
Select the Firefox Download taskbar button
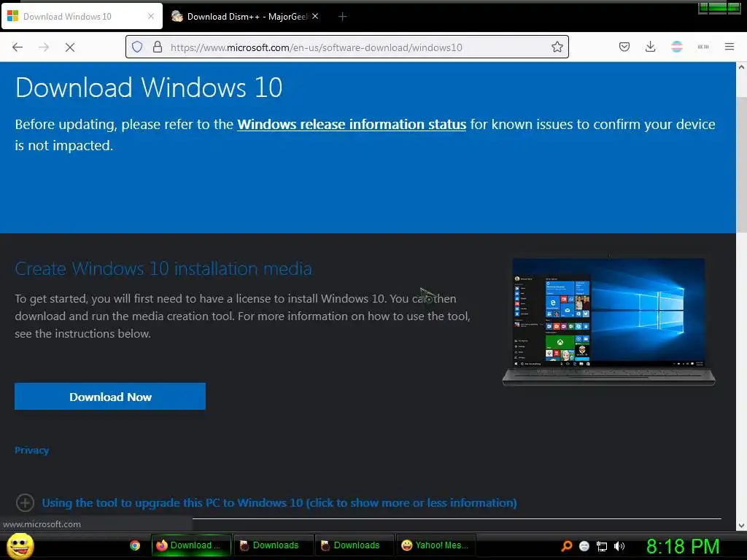pos(192,545)
